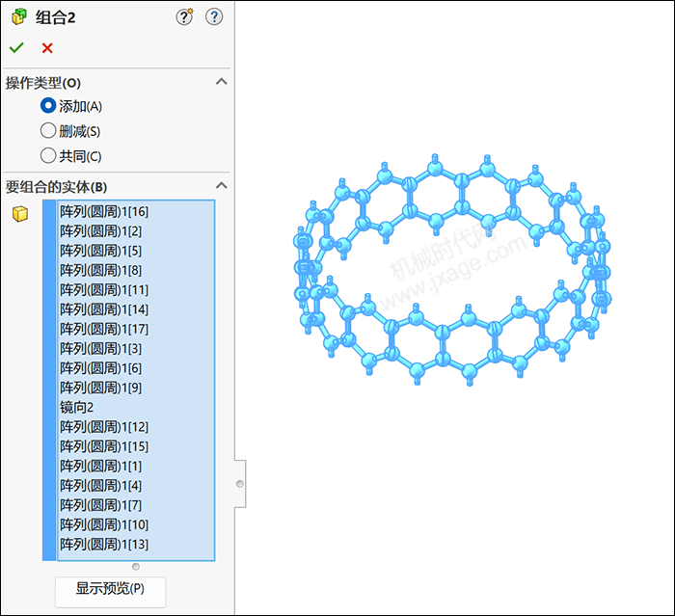The height and width of the screenshot is (616, 675).
Task: Select body 阵列(圆周)1[10] in list
Action: coord(136,524)
